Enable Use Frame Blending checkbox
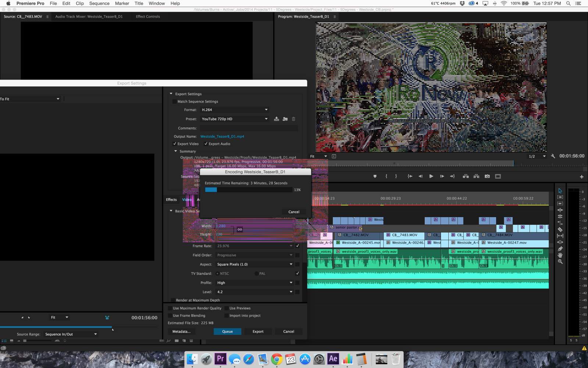Viewport: 588px width, 368px height. click(x=170, y=316)
